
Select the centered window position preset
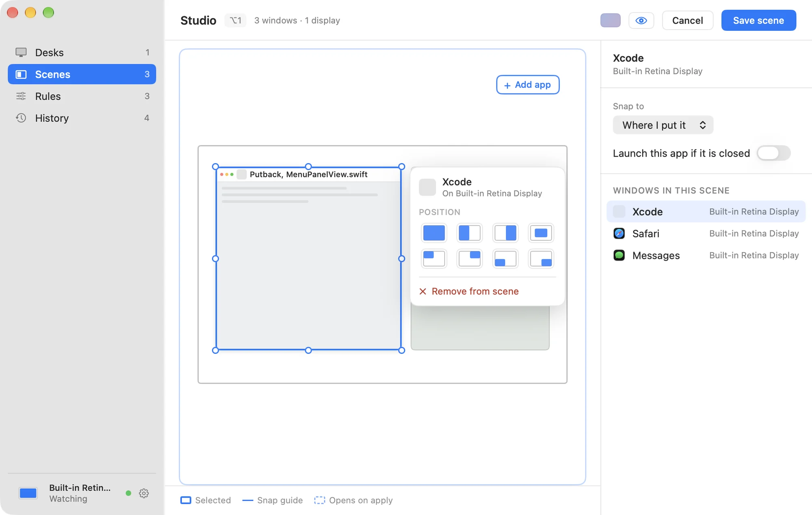541,233
